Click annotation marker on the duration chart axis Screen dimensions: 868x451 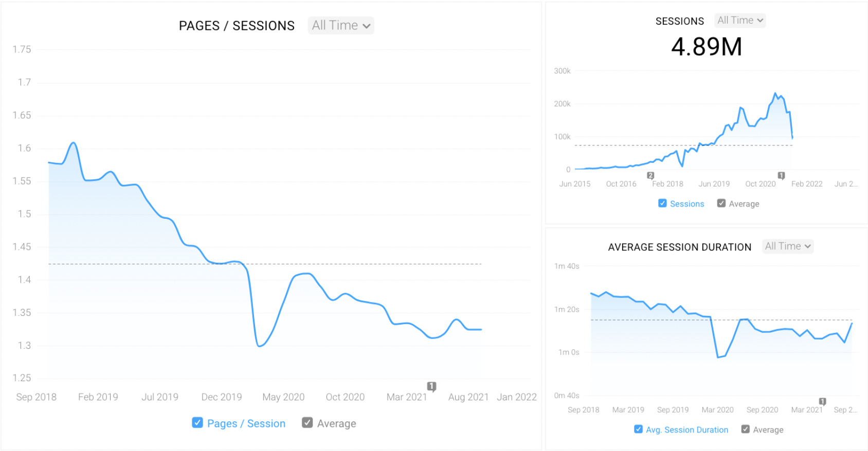pos(823,401)
